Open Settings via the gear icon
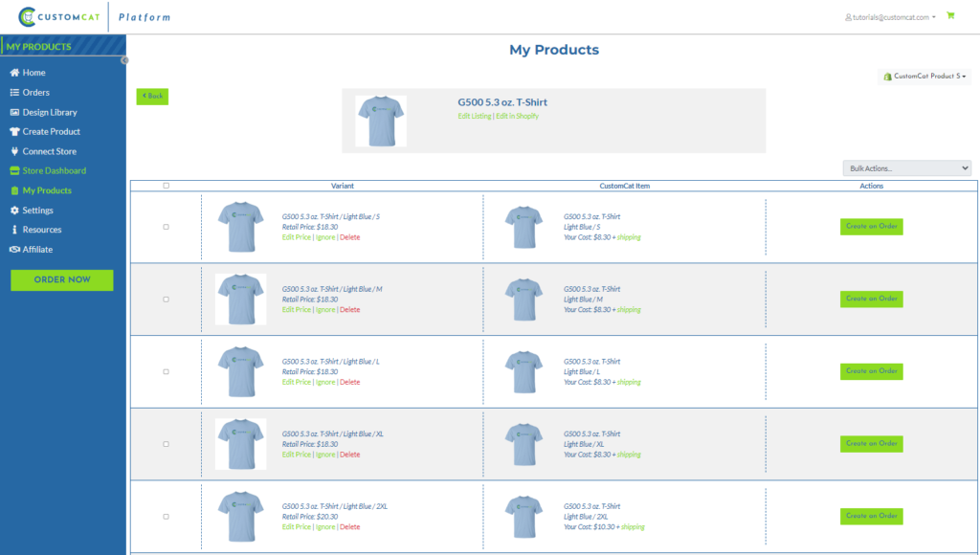 pyautogui.click(x=13, y=210)
